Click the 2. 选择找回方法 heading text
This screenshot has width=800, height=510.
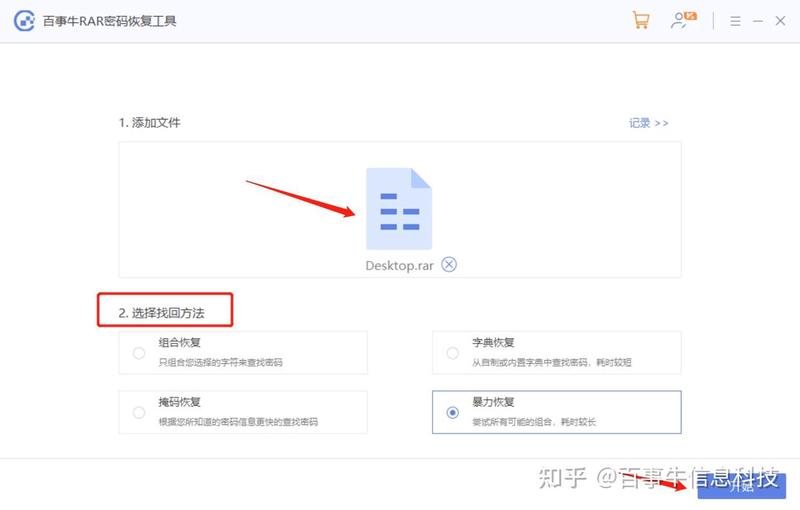(x=161, y=313)
